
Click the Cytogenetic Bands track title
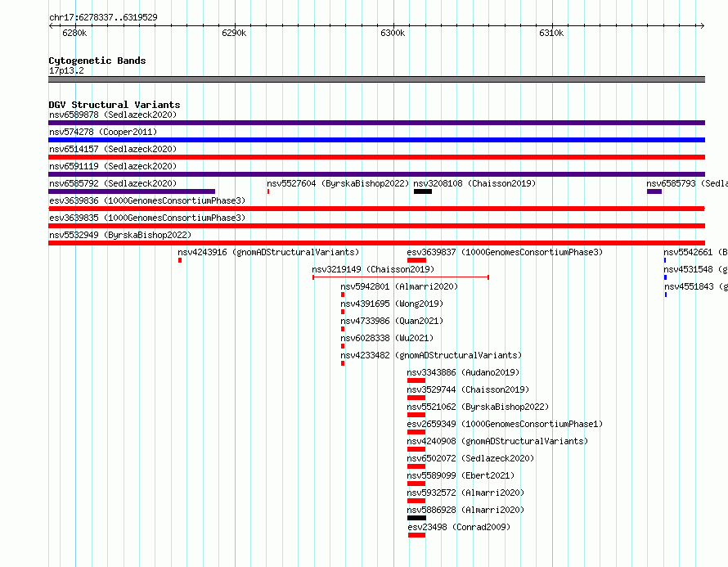point(97,61)
